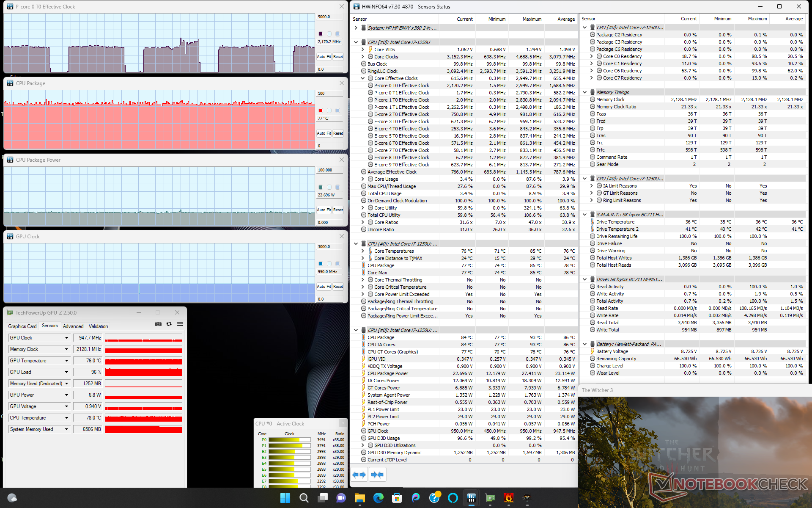Open taskbar Search

(x=304, y=498)
